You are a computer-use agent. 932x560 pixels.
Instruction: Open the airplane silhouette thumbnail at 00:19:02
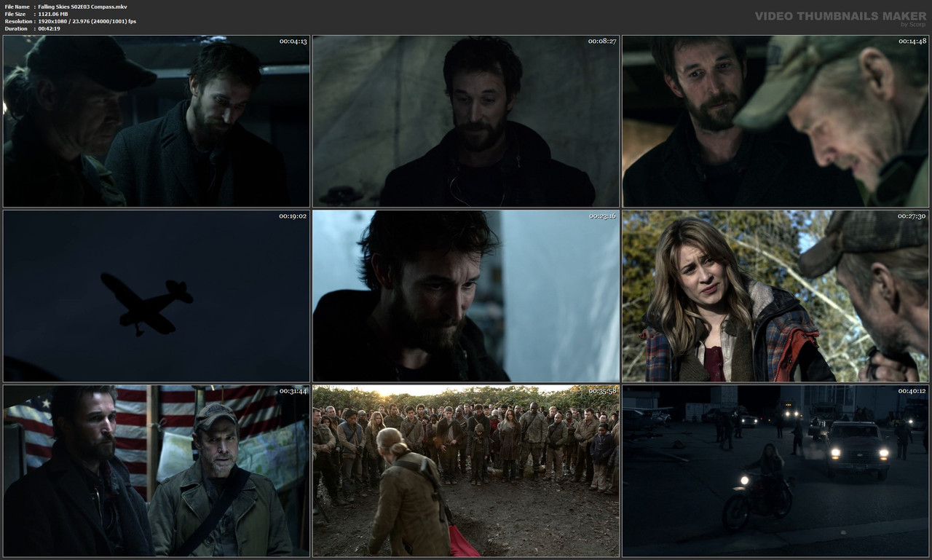click(x=157, y=296)
